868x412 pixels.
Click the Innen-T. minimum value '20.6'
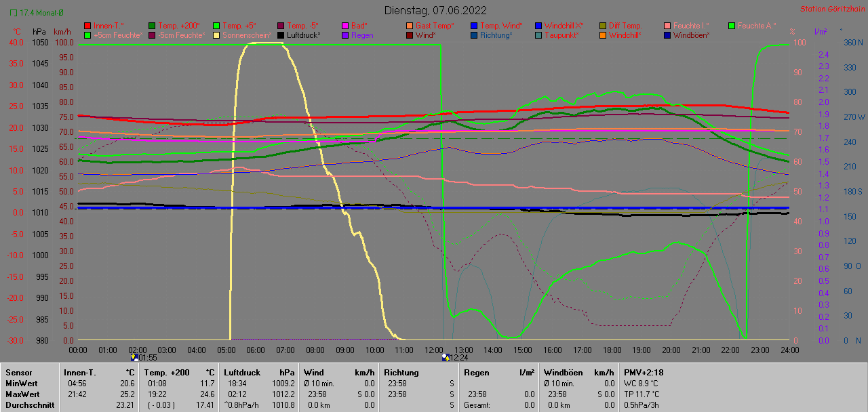127,384
